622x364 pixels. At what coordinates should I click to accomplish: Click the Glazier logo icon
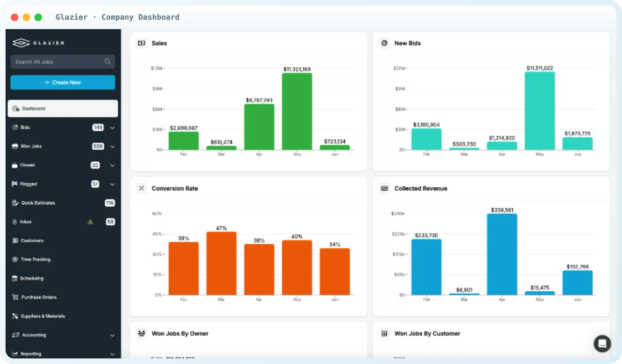pos(21,43)
